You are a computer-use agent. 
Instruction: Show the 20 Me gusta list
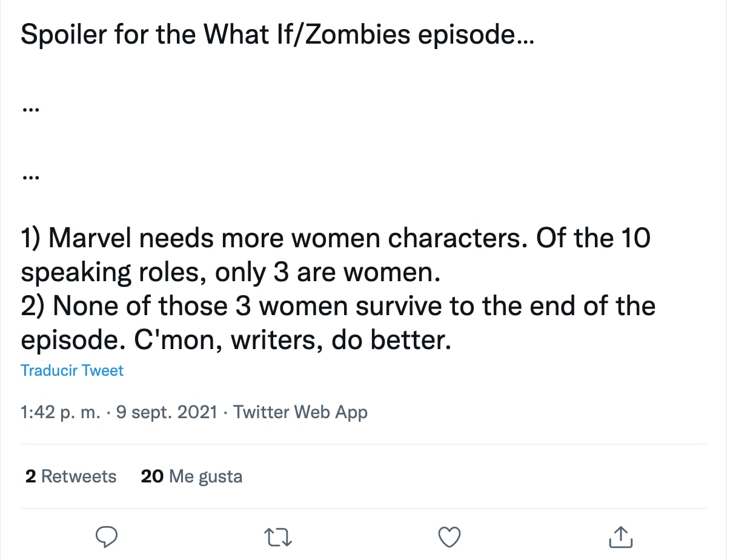191,476
